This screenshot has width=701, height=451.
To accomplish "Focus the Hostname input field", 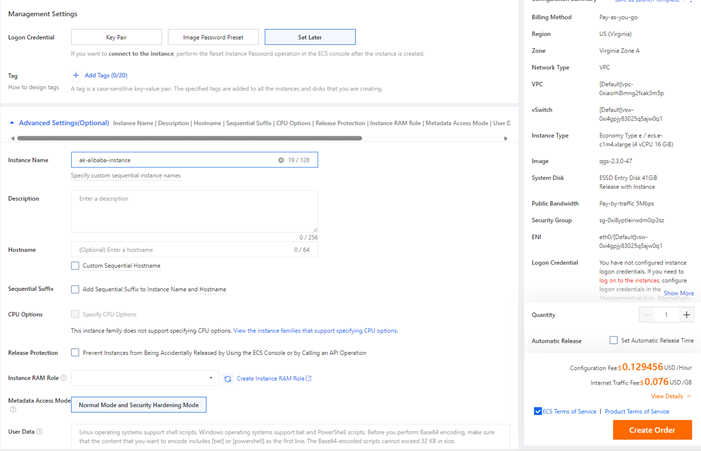I will pyautogui.click(x=194, y=249).
